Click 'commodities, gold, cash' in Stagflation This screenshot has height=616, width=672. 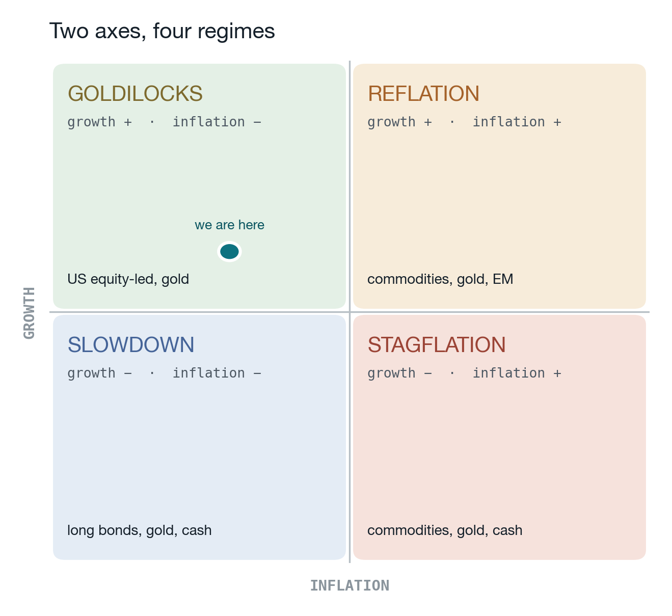tap(445, 530)
